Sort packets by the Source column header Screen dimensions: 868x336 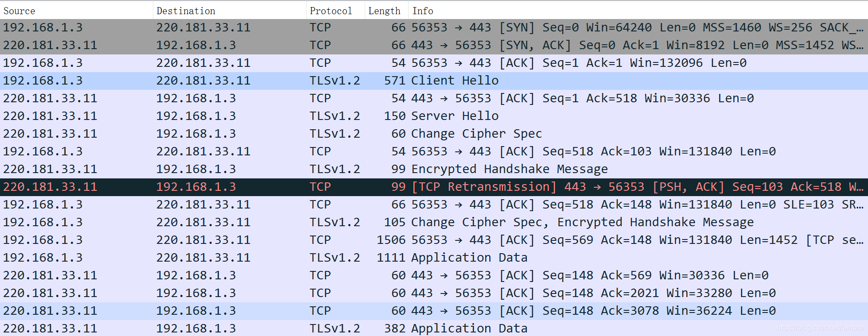[76, 11]
